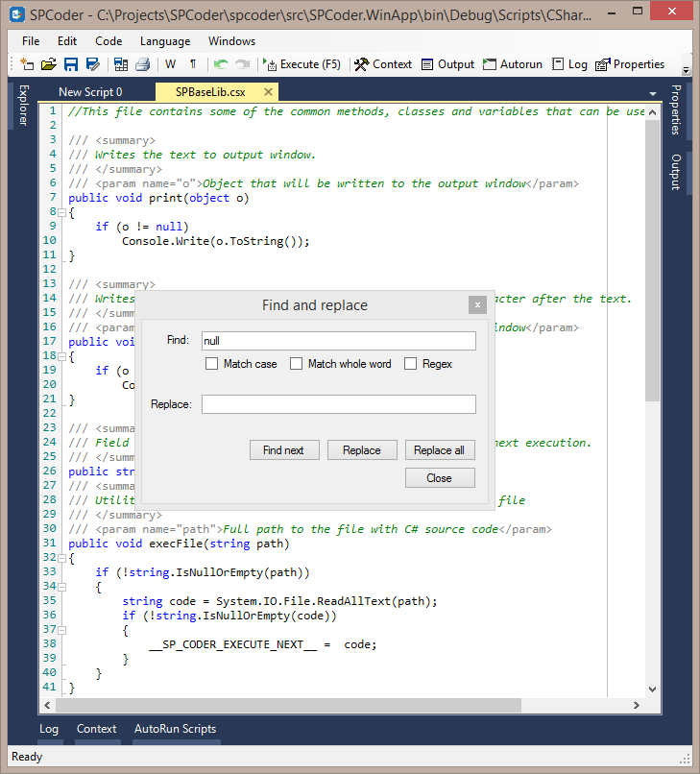Switch to the New Script 0 tab
The image size is (700, 774).
tap(90, 92)
